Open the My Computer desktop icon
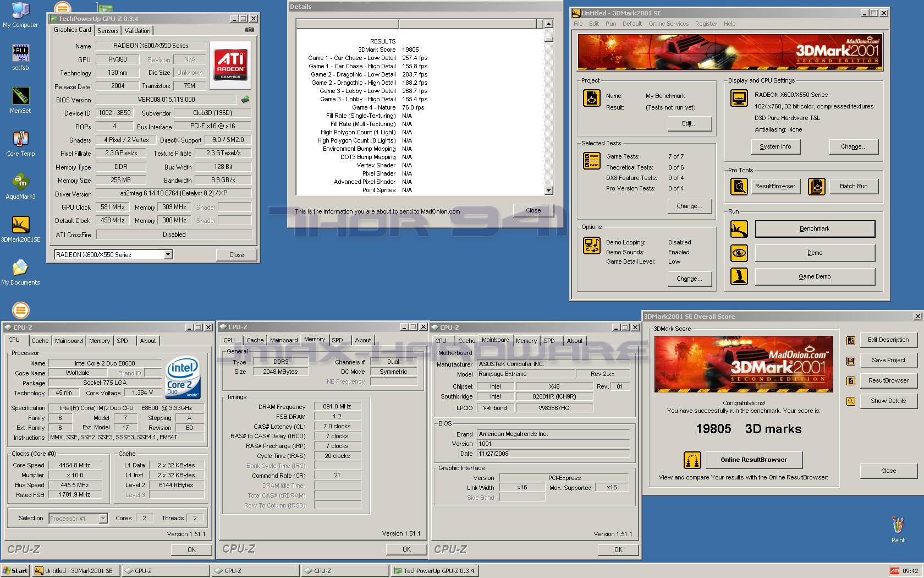Viewport: 924px width, 578px height. (x=20, y=15)
